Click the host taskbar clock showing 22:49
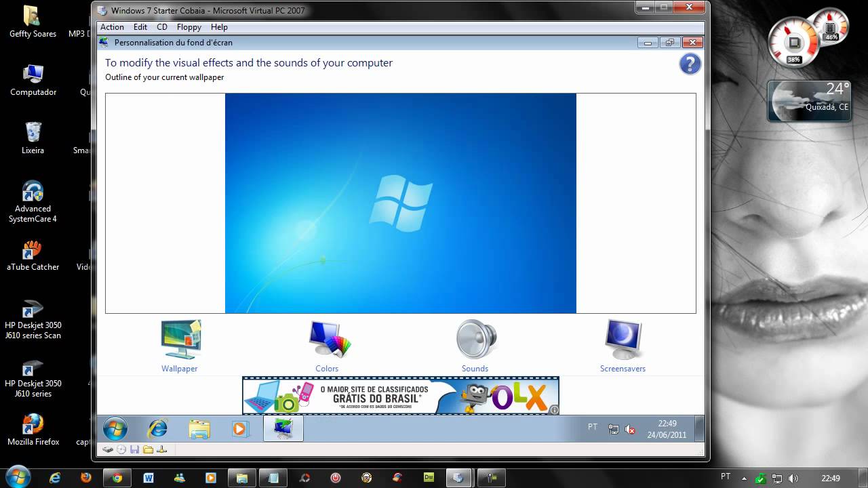This screenshot has height=488, width=868. click(831, 478)
